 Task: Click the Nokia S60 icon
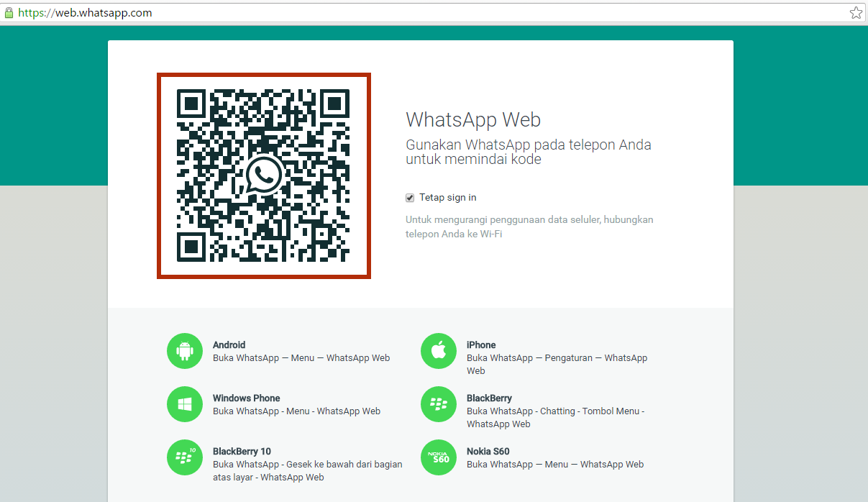click(439, 457)
